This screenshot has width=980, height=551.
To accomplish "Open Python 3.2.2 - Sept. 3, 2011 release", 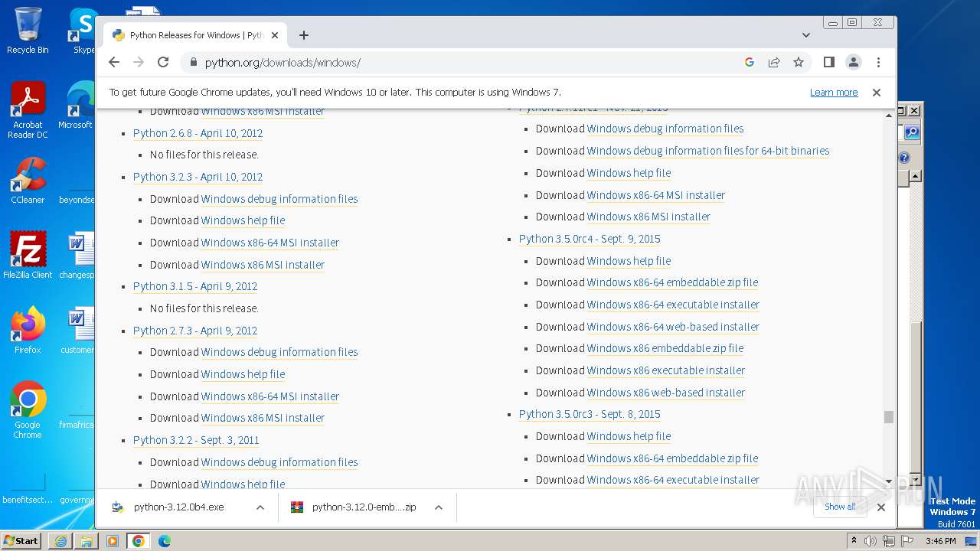I will [196, 440].
